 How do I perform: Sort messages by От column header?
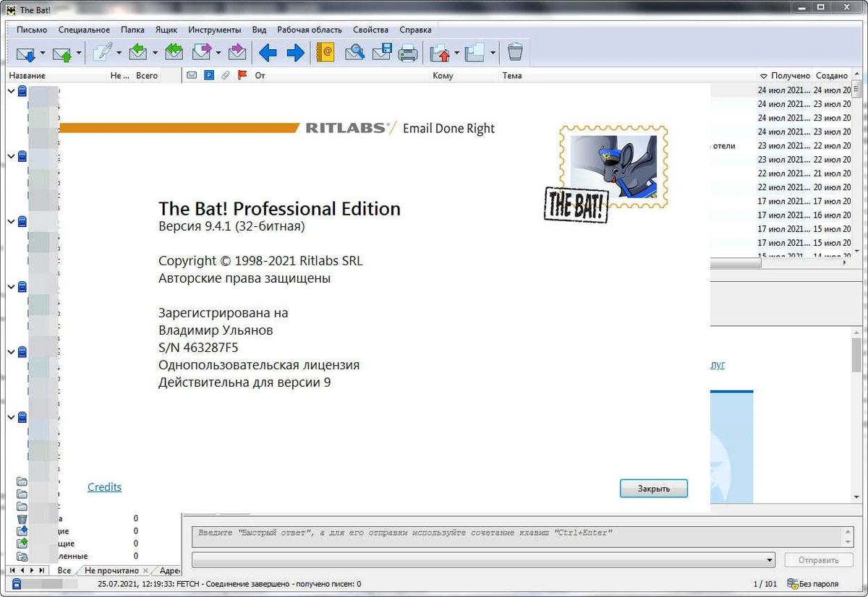340,75
